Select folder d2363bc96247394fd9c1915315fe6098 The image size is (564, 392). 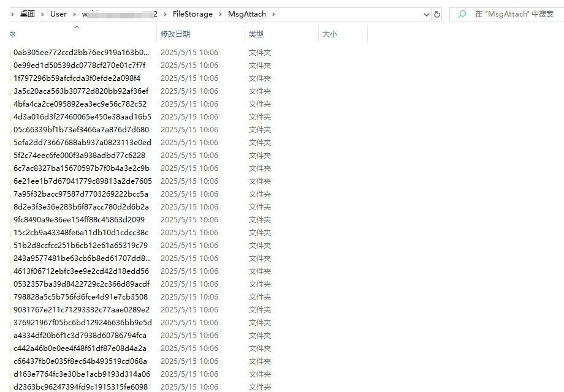[x=80, y=387]
